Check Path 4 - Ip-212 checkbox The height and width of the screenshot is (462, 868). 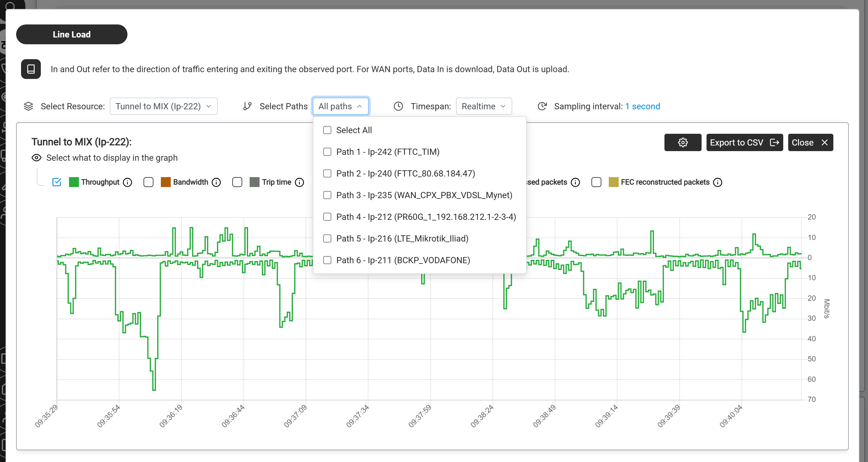[327, 217]
